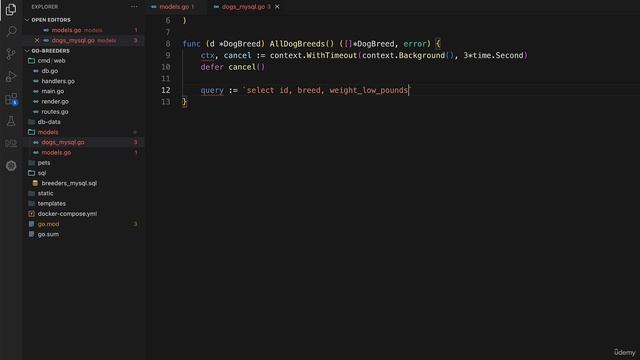This screenshot has height=360, width=640.
Task: Click line number 12 in gutter
Action: pyautogui.click(x=166, y=90)
